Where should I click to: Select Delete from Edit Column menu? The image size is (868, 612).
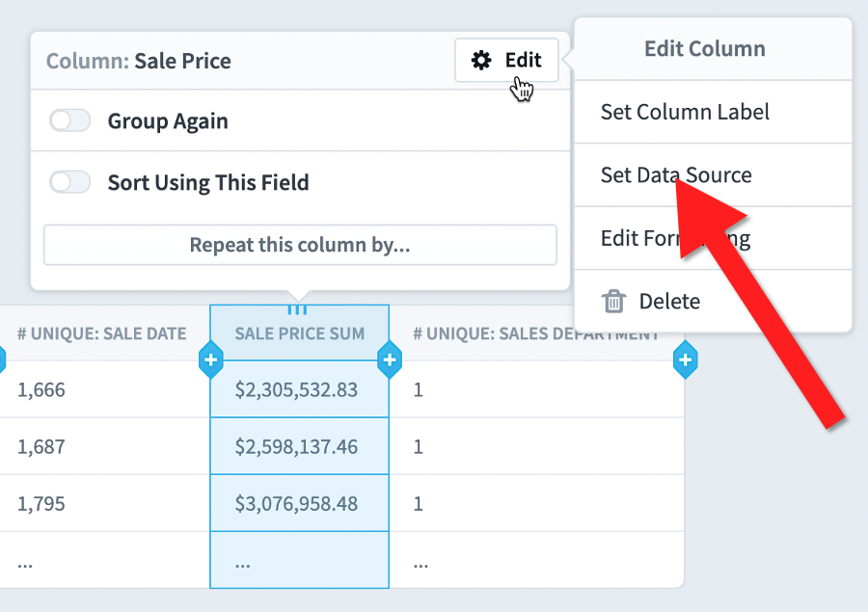tap(668, 302)
